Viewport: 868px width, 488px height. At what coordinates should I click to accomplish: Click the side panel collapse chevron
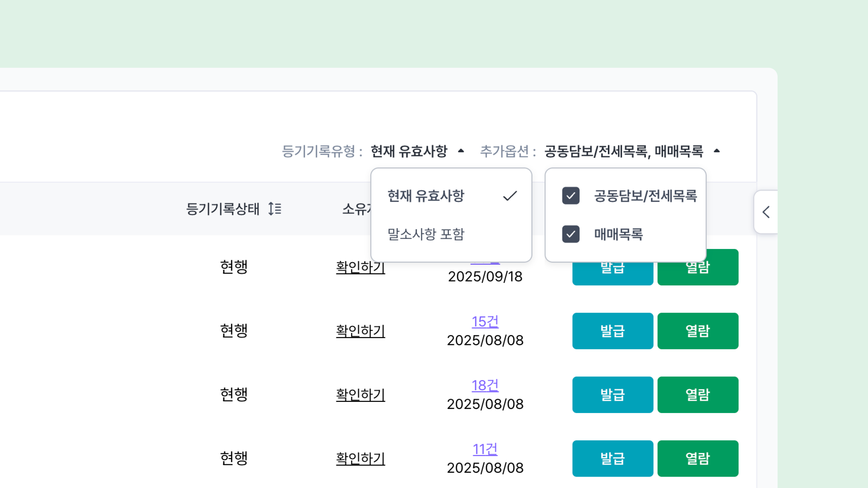click(x=766, y=212)
